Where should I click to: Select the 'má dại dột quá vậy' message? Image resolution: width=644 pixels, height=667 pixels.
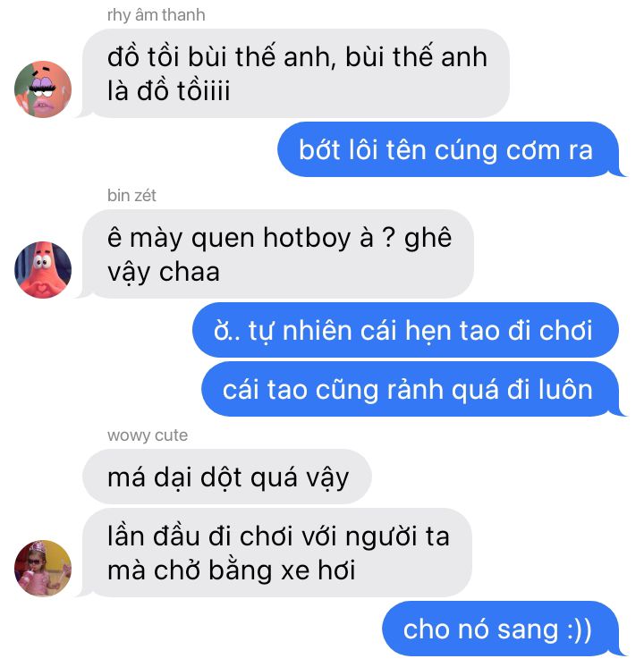(x=227, y=477)
